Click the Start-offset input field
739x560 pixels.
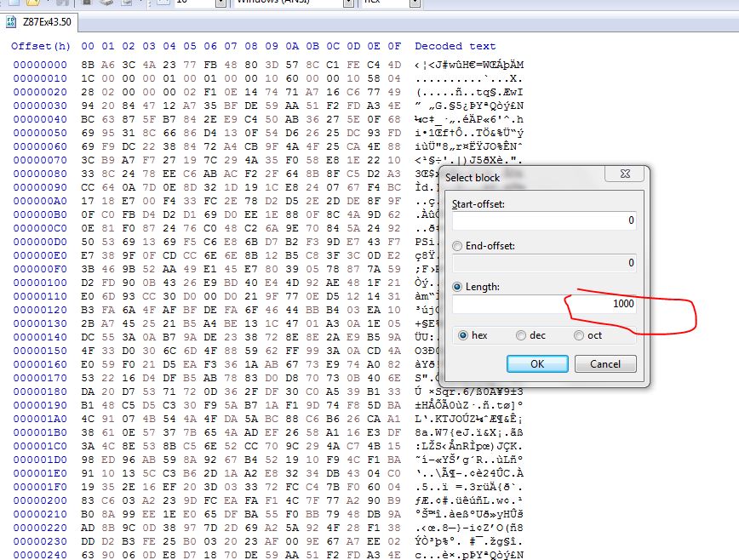[x=544, y=220]
